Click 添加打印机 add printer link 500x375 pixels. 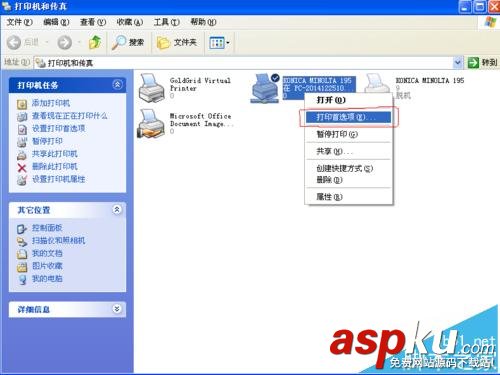click(x=51, y=103)
